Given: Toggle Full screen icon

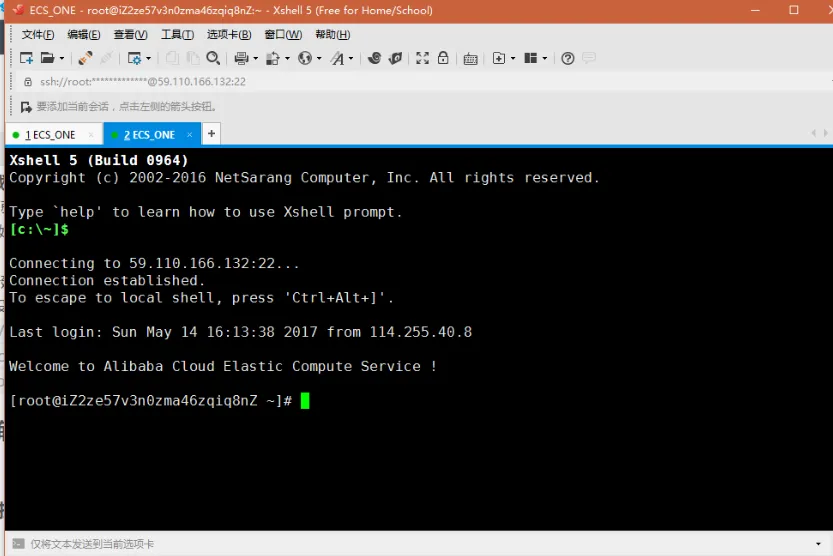Looking at the screenshot, I should pos(422,58).
